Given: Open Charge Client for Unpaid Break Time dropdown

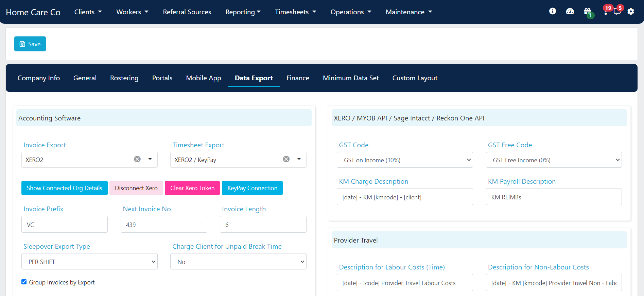Looking at the screenshot, I should pyautogui.click(x=238, y=262).
